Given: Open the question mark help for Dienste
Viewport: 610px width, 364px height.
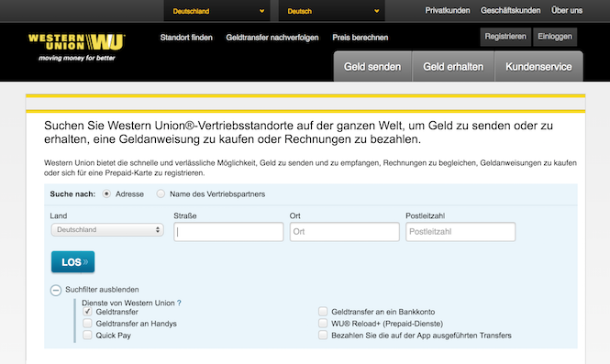Looking at the screenshot, I should click(179, 303).
